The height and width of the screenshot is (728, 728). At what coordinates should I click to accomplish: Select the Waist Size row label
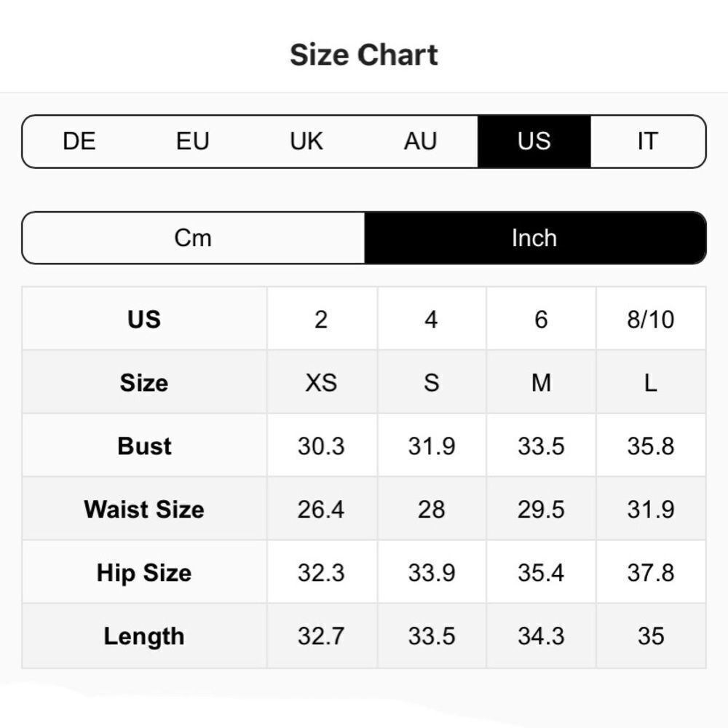point(144,510)
